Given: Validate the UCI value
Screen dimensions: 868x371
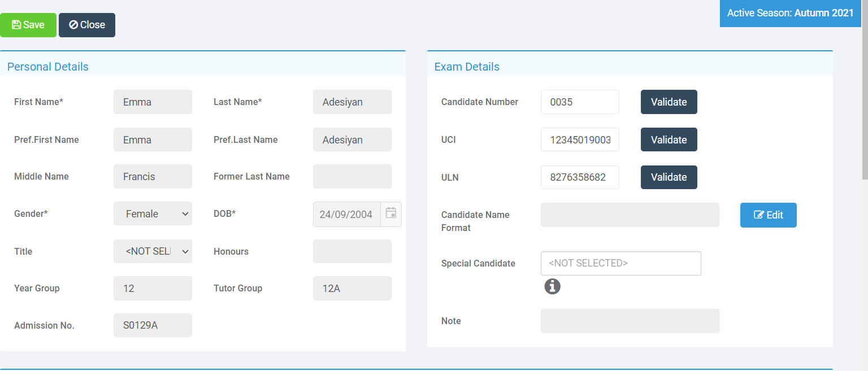Looking at the screenshot, I should [669, 139].
